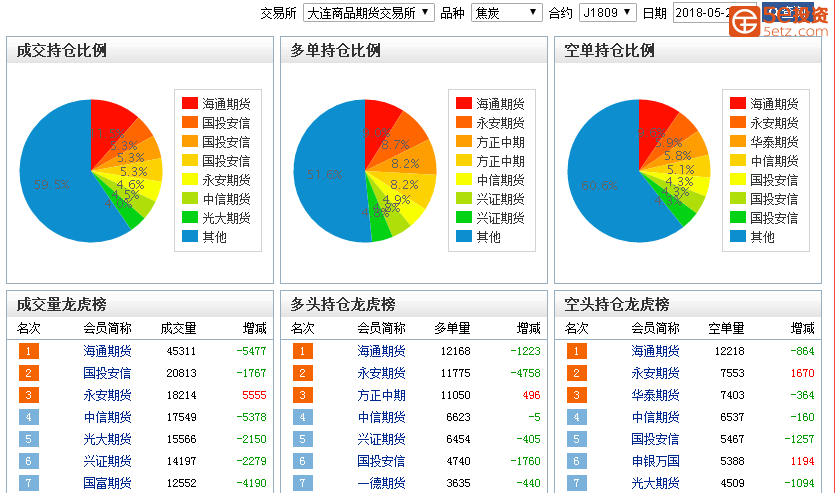The height and width of the screenshot is (493, 836).
Task: Click 一德期货 link in 多头持仓龙虎榜
Action: (381, 483)
